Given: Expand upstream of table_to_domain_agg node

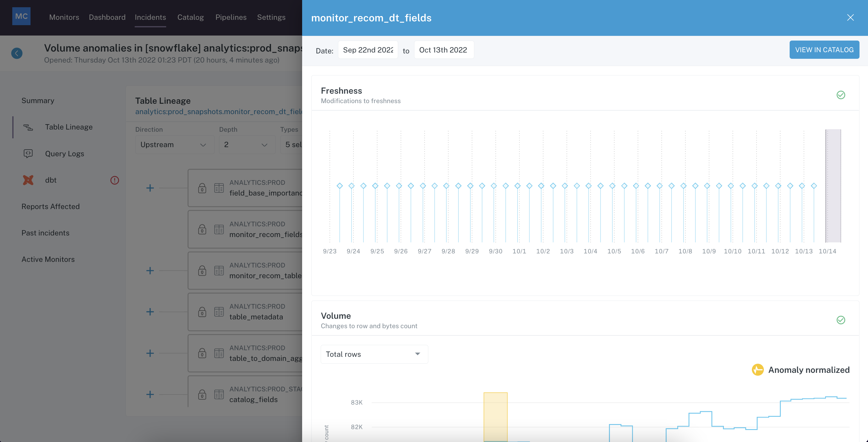Looking at the screenshot, I should click(150, 353).
